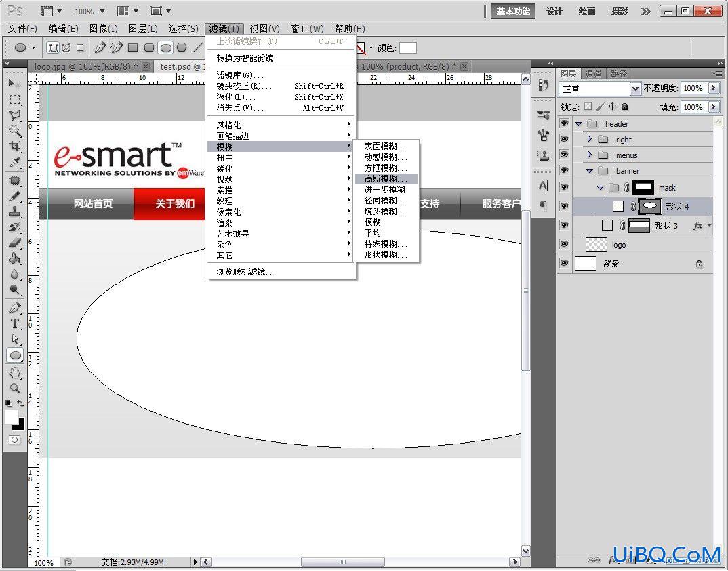Select the Healing Brush tool

15,180
